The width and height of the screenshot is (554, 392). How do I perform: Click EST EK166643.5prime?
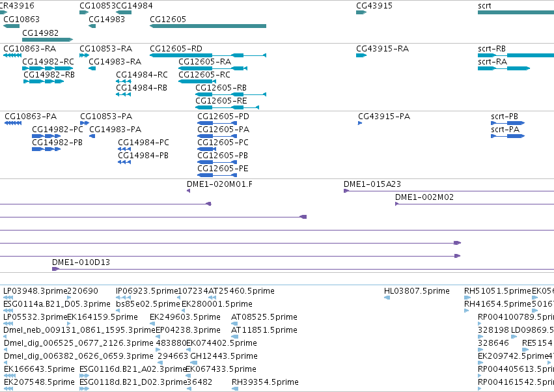10,376
